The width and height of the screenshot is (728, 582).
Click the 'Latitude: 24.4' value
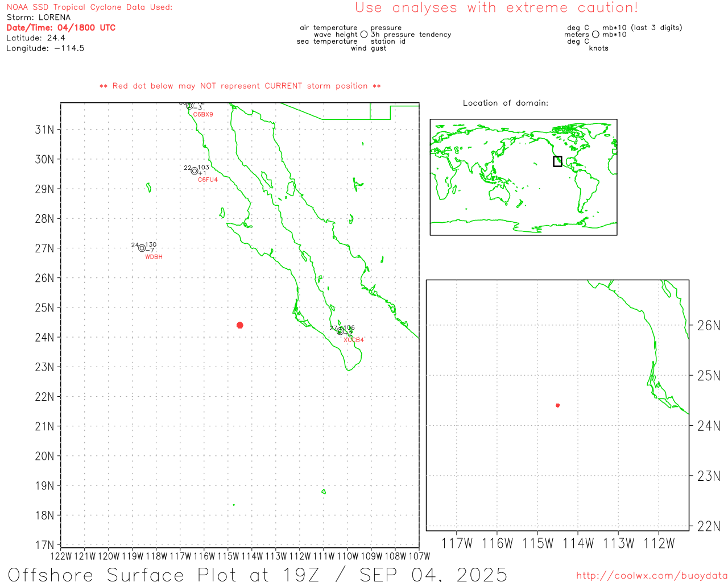(x=36, y=38)
